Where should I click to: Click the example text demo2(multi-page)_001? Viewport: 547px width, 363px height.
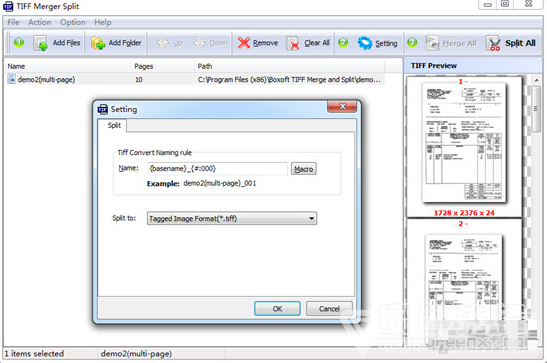coord(220,183)
